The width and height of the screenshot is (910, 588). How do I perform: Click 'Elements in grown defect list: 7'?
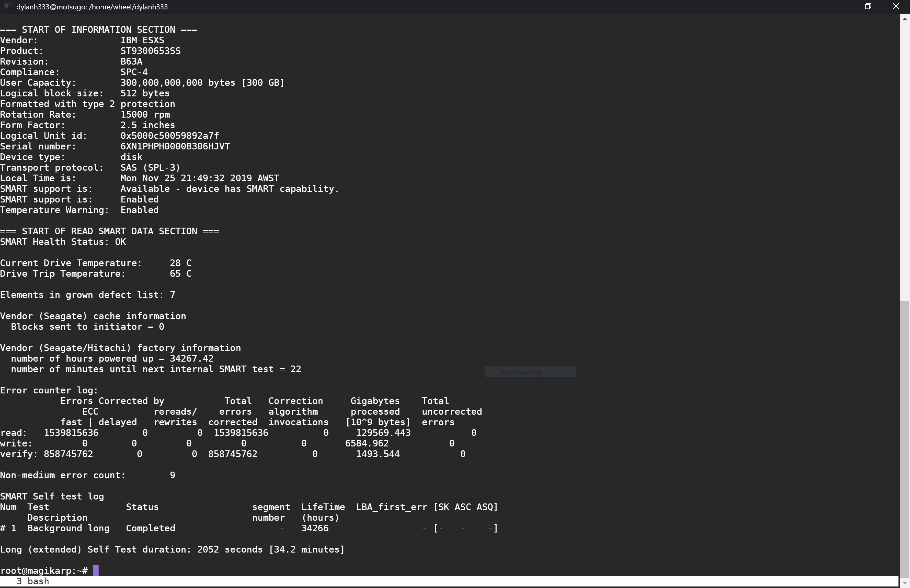coord(87,295)
